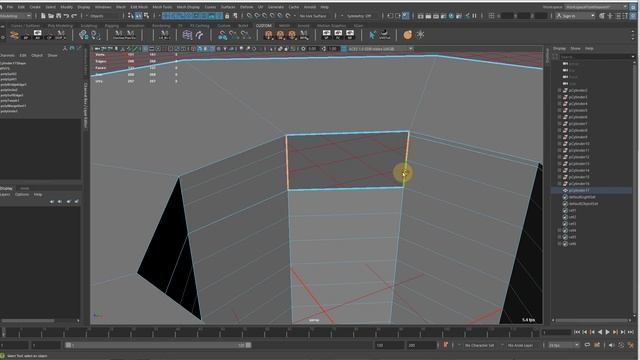Click the IPR render icon
The height and width of the screenshot is (360, 640).
pyautogui.click(x=436, y=16)
